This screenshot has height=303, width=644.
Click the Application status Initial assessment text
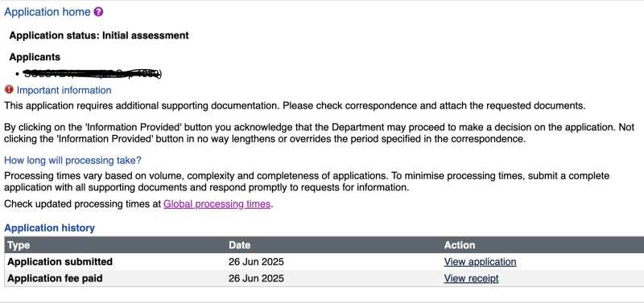[99, 35]
